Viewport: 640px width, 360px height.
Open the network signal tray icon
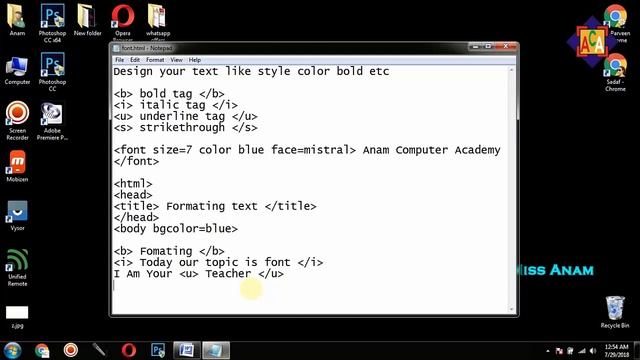click(582, 351)
